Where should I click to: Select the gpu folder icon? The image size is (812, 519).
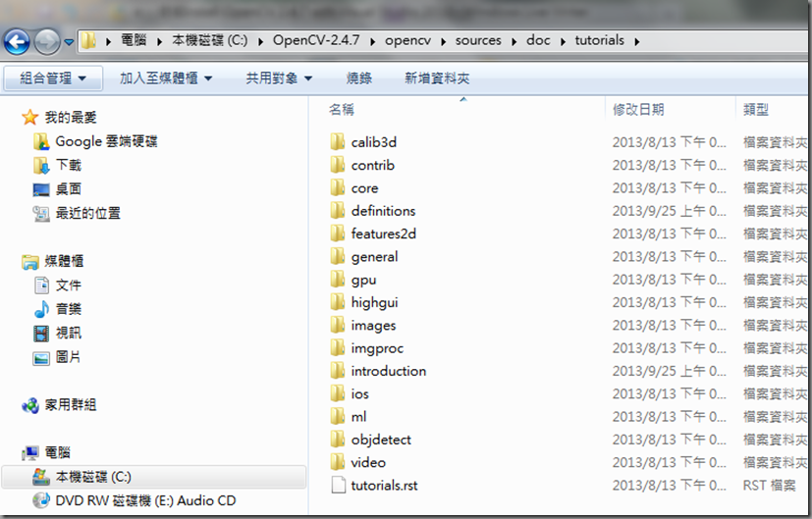tap(338, 280)
